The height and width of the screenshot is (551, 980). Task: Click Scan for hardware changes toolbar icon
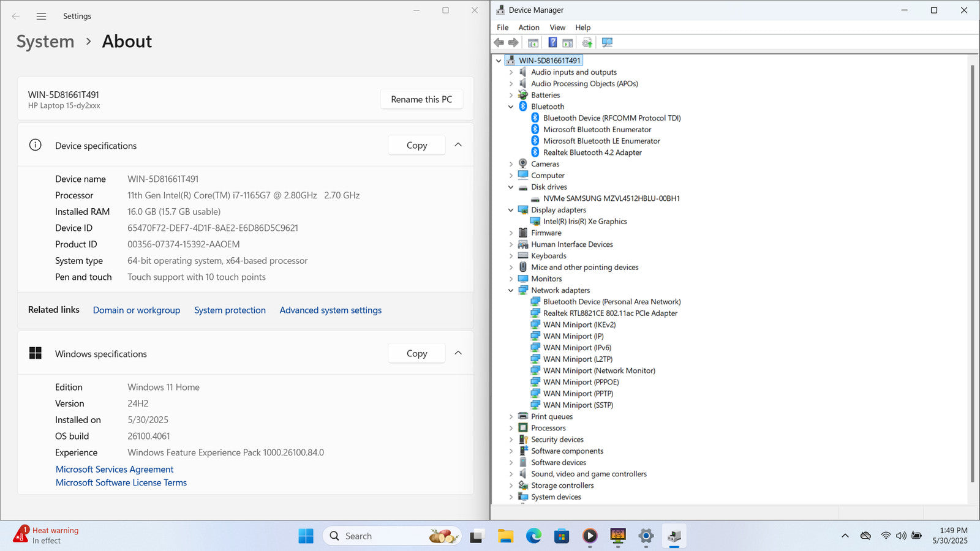click(x=607, y=42)
